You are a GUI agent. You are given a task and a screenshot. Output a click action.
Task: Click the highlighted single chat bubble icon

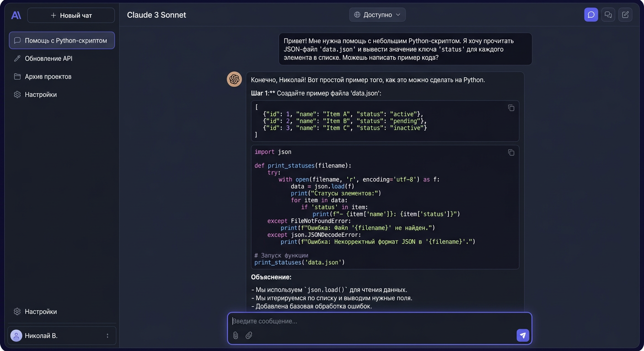591,15
